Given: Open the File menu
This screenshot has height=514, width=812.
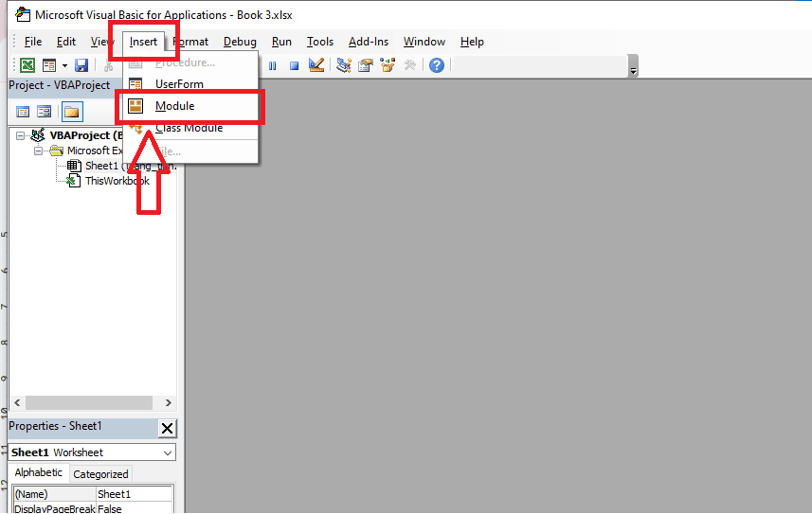Looking at the screenshot, I should click(x=33, y=42).
